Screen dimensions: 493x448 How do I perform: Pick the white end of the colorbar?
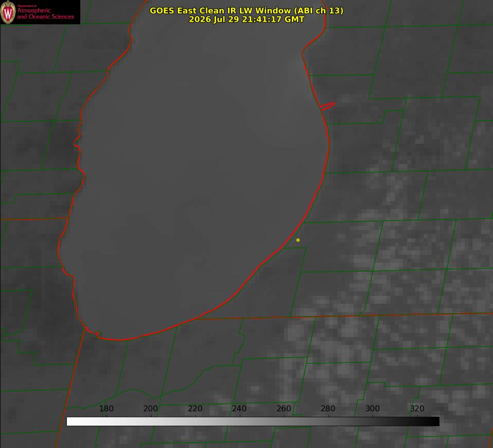[71, 421]
